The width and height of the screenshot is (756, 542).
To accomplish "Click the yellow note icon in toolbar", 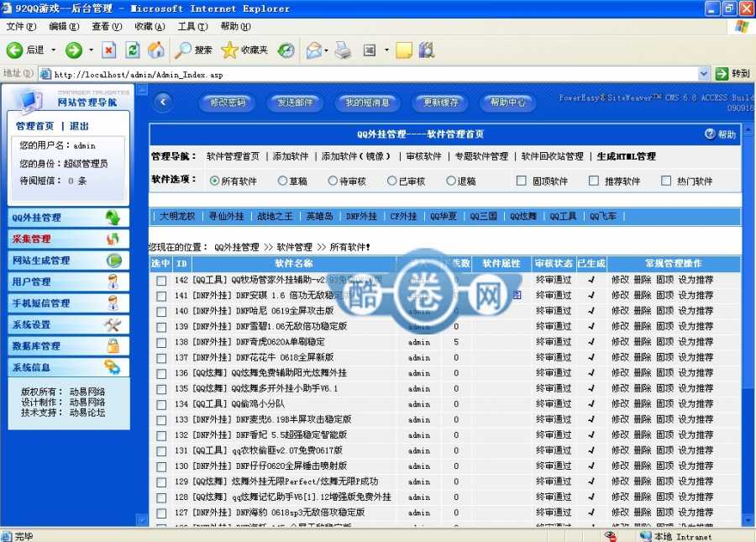I will tap(404, 50).
